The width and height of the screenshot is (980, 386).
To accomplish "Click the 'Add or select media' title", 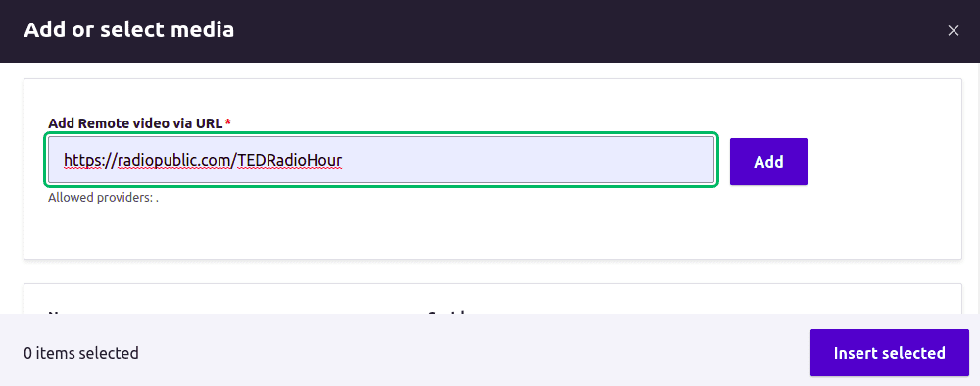I will click(128, 30).
